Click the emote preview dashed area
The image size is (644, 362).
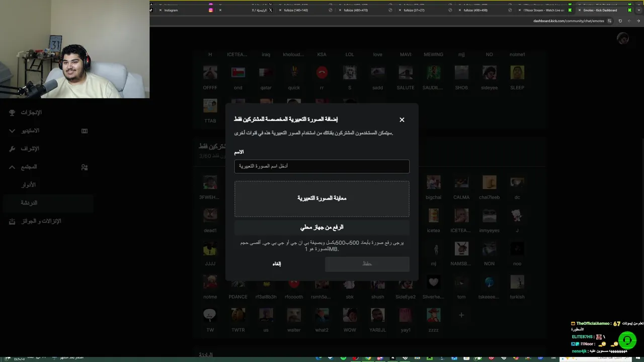[321, 199]
